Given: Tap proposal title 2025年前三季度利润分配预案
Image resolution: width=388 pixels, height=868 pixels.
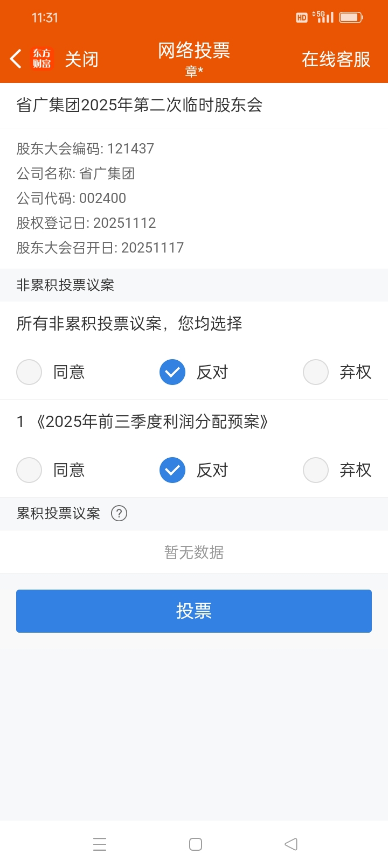Looking at the screenshot, I should coord(152,422).
